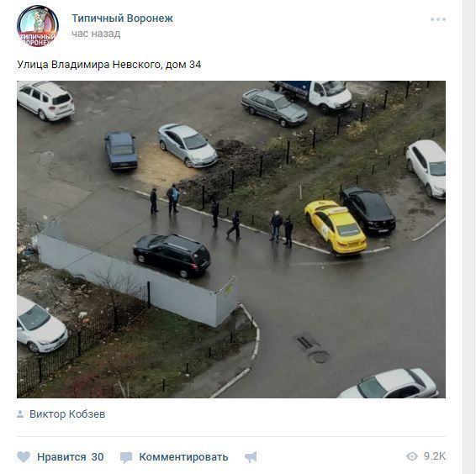Click the like count number 30
The width and height of the screenshot is (476, 474).
click(x=98, y=457)
